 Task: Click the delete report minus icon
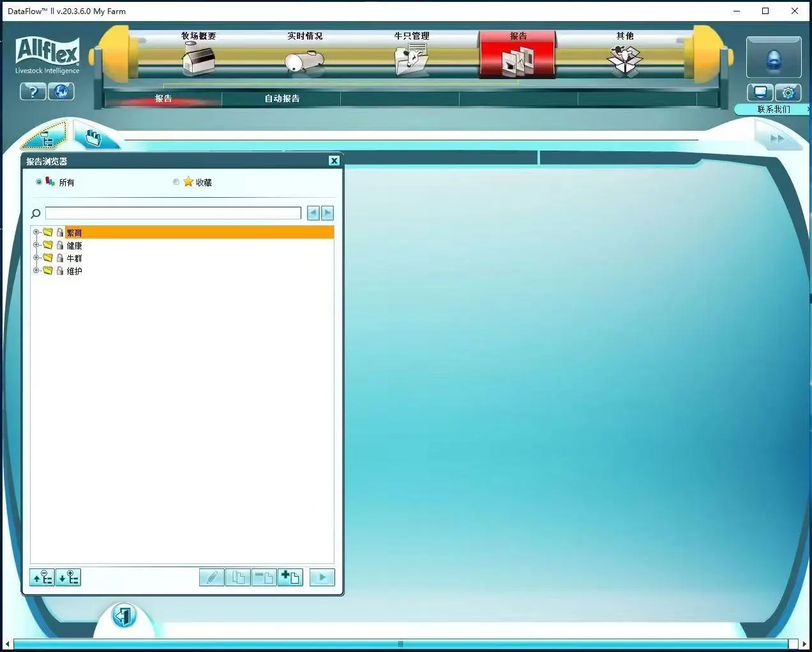[x=264, y=577]
